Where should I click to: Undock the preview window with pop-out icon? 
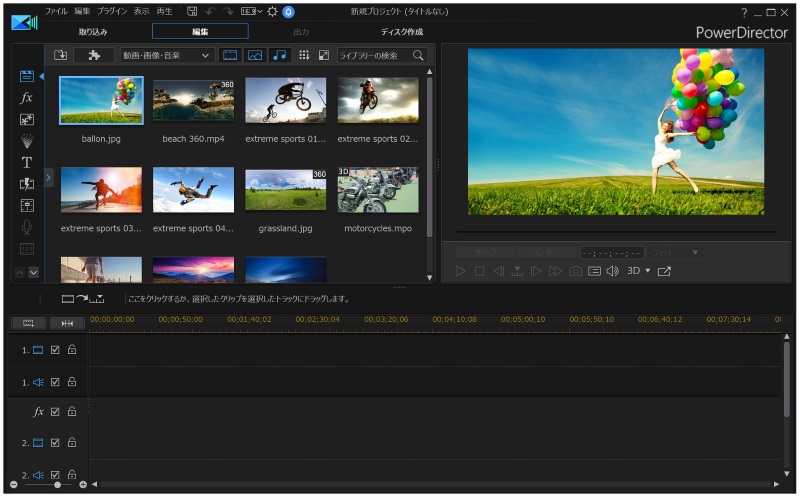tap(665, 271)
